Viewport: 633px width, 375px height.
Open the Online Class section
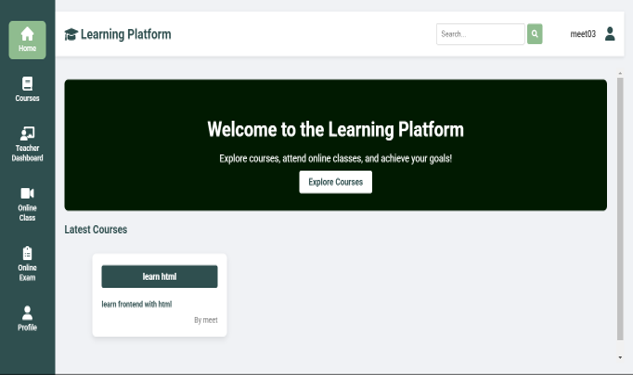point(27,204)
